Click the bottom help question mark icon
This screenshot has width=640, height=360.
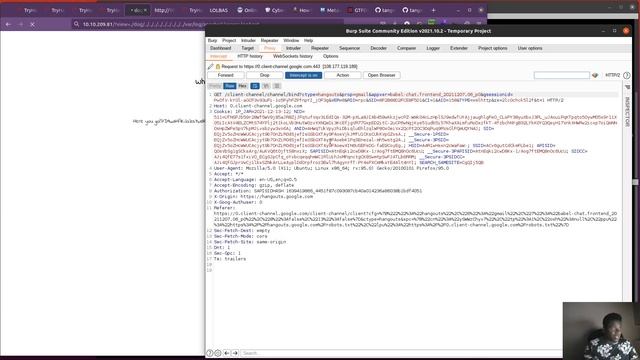coord(210,353)
